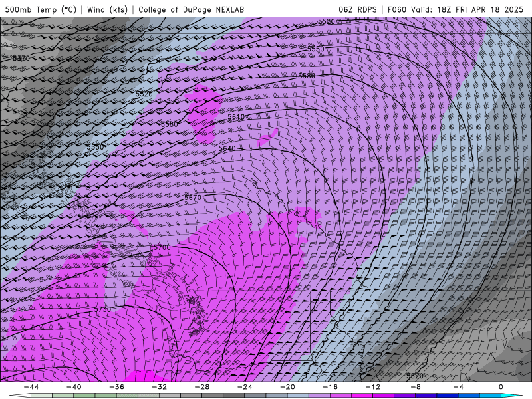Click the -32 colorbar tick label
The height and width of the screenshot is (399, 532).
pos(160,387)
